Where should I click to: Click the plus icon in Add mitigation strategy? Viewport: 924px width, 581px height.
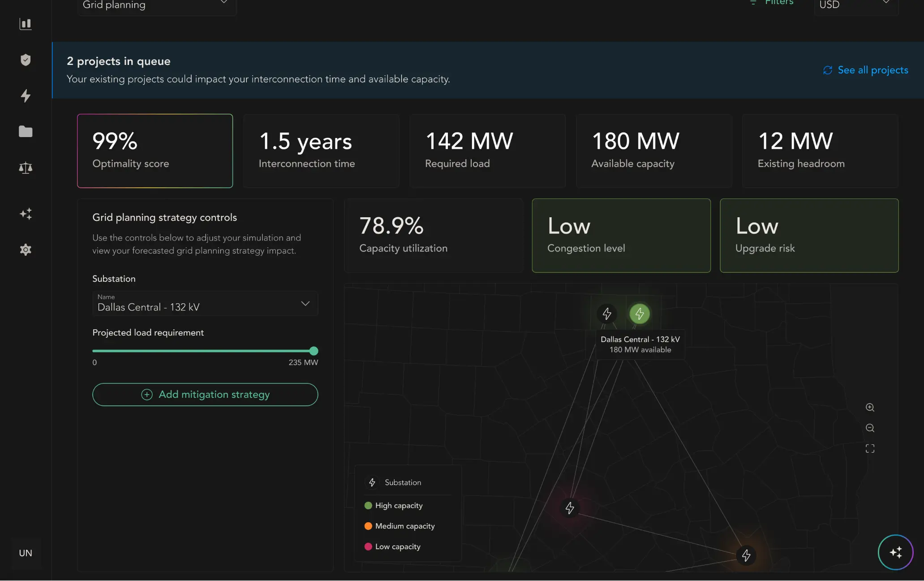[x=147, y=394]
